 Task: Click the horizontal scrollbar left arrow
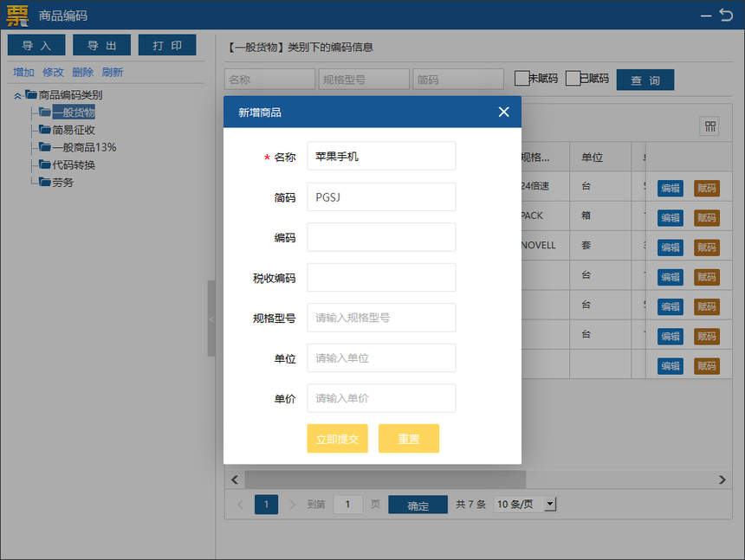[235, 480]
